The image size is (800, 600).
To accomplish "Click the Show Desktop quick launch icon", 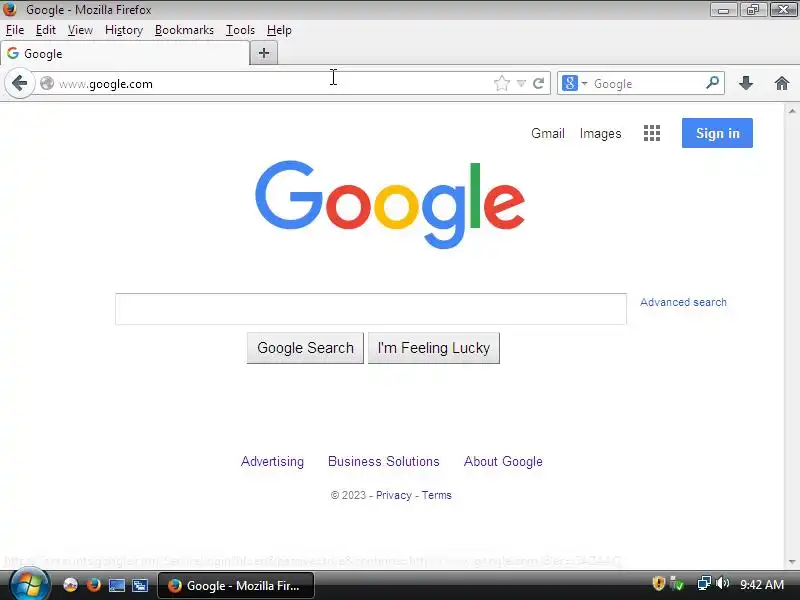I will [x=117, y=585].
